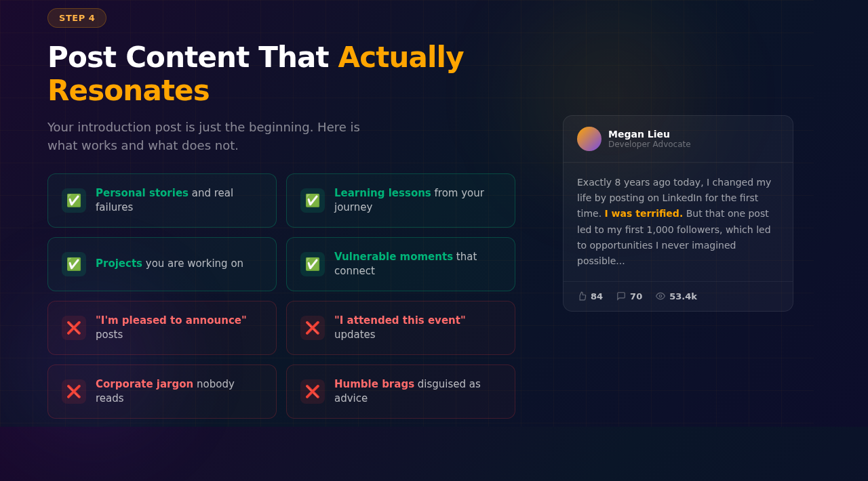Click the highlighted "I was terrified." text
The width and height of the screenshot is (868, 481).
click(x=644, y=213)
